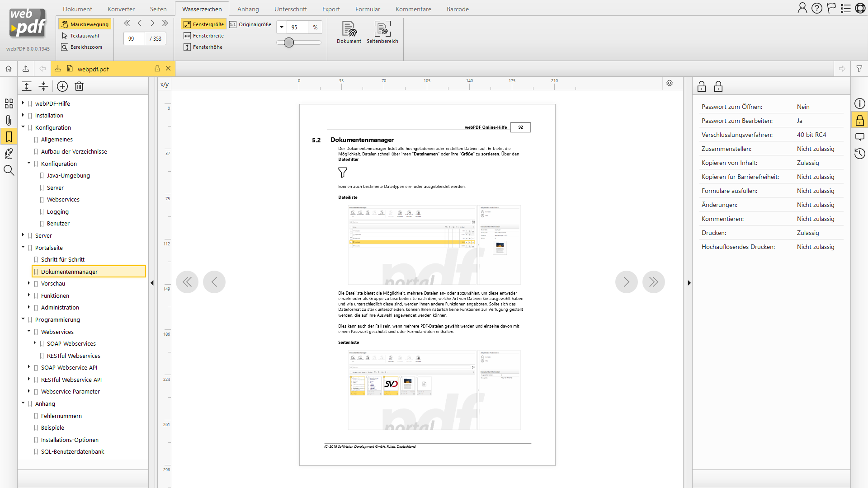Screen dimensions: 868x488
Task: Open the search magnifier in sidebar
Action: [x=9, y=170]
